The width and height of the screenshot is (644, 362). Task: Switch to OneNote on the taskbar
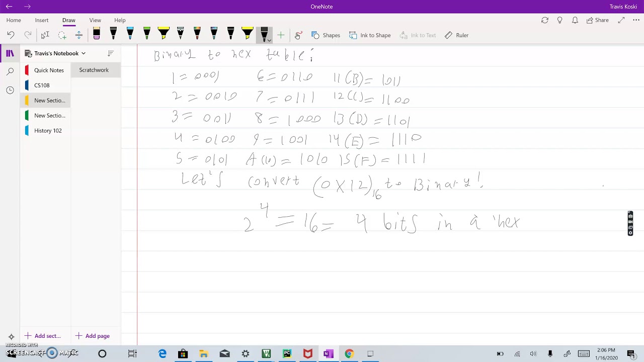(328, 353)
